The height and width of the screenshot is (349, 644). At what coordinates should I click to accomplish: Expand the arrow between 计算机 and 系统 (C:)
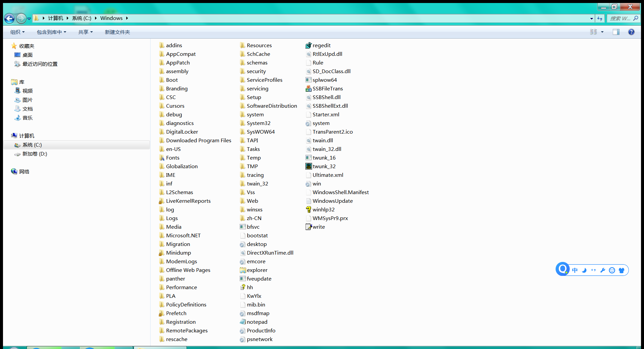click(x=67, y=18)
